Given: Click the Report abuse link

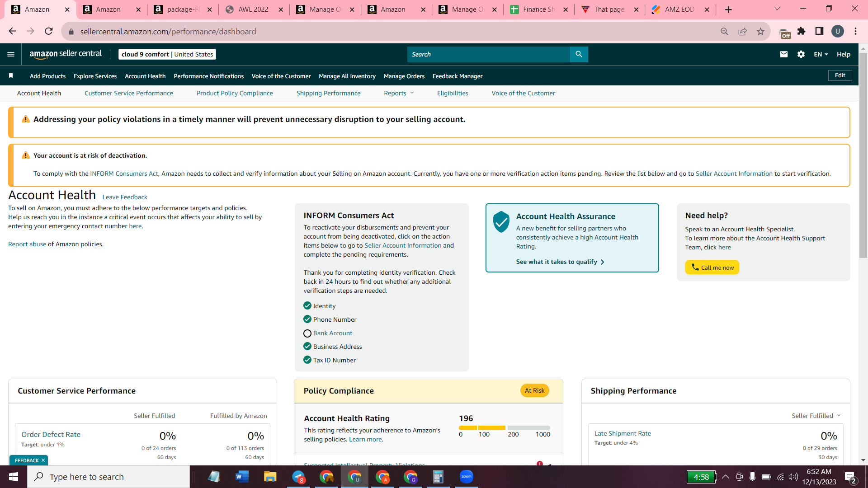Looking at the screenshot, I should pyautogui.click(x=27, y=244).
